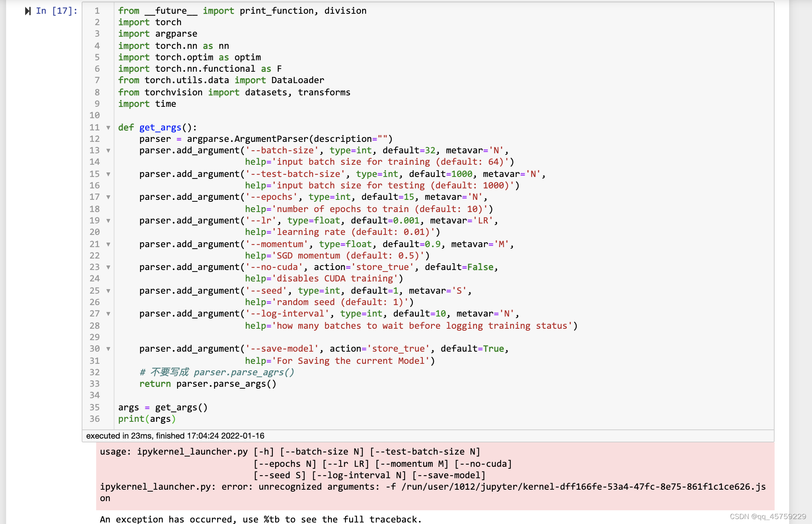Viewport: 812px width, 524px height.
Task: Collapse the get_args function fold arrow
Action: coord(108,129)
